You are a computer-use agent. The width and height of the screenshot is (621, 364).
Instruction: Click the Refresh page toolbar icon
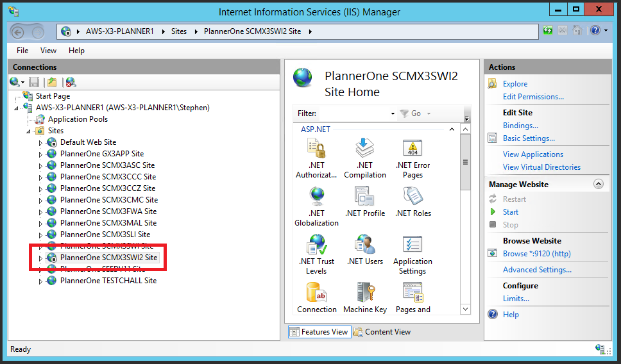(548, 31)
